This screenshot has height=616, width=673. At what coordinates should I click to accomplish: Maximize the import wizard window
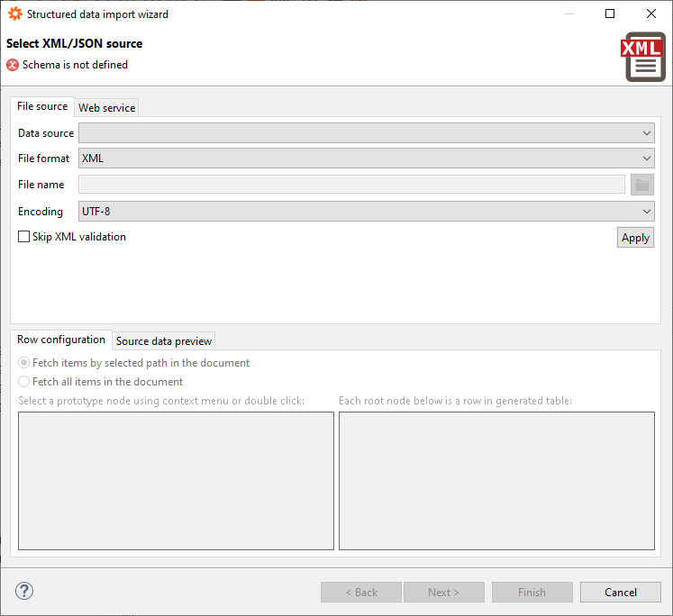tap(610, 14)
